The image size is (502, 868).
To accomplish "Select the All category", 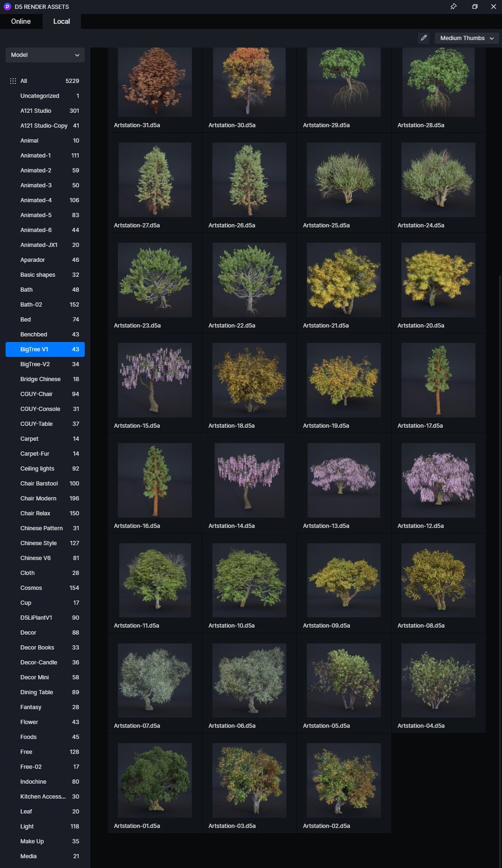I will click(45, 81).
